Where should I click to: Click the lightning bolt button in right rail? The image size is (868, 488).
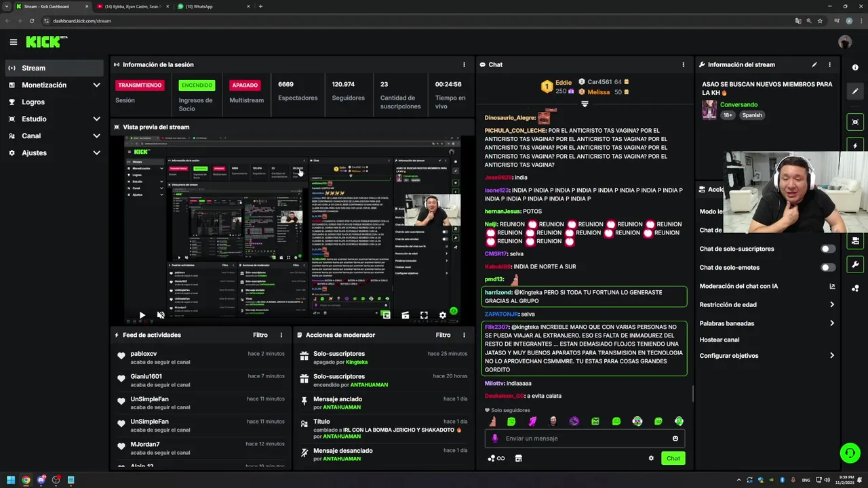(855, 146)
